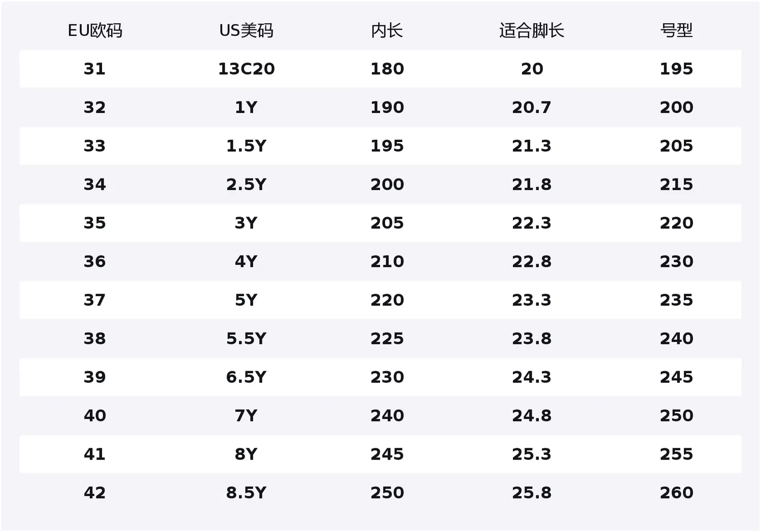
Task: Click the 1.5Y US size cell
Action: [x=246, y=146]
